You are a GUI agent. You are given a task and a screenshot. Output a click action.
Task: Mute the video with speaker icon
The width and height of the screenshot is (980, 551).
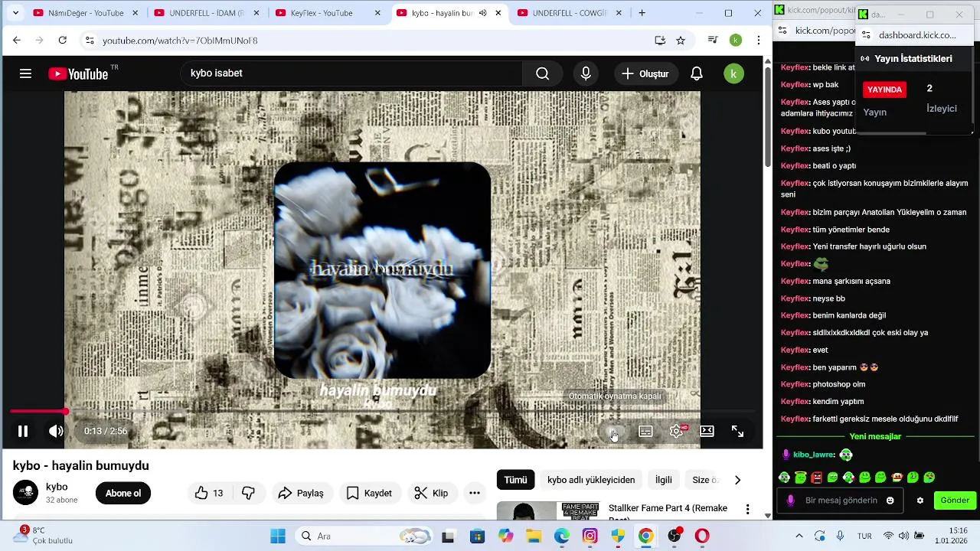pyautogui.click(x=56, y=432)
